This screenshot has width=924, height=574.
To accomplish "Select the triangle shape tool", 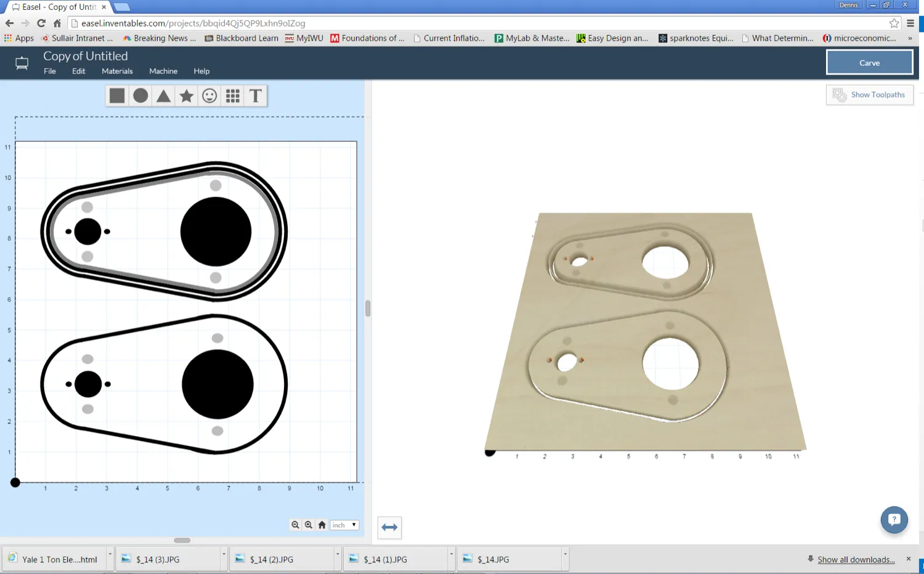I will (163, 95).
